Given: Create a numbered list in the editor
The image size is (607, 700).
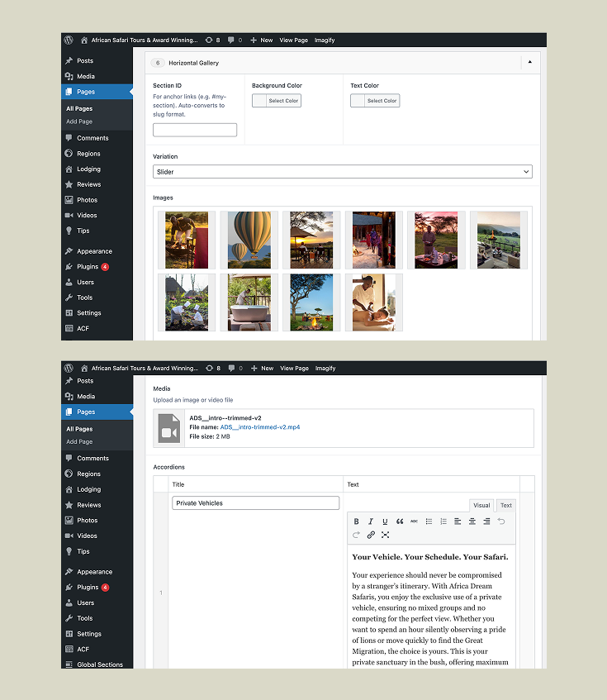Looking at the screenshot, I should 443,521.
